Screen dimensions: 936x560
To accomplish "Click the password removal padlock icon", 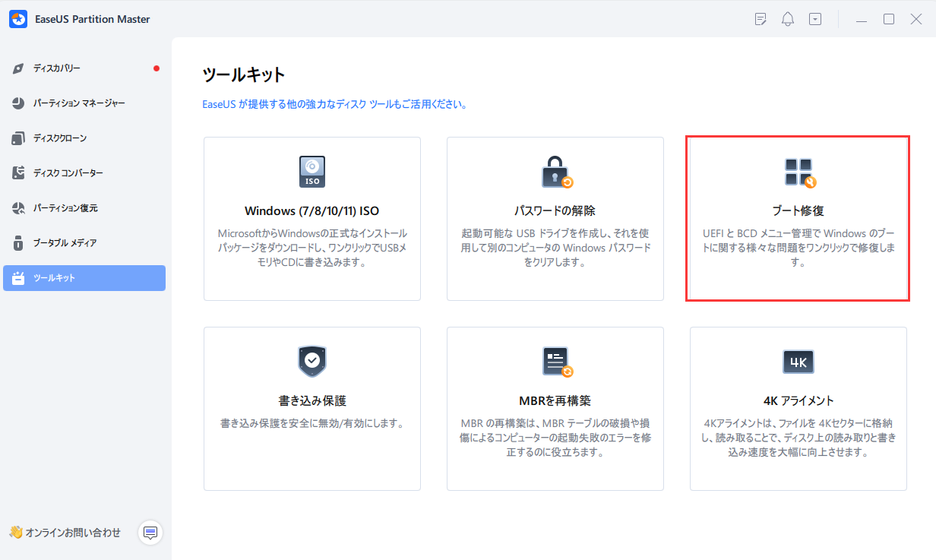I will click(556, 172).
